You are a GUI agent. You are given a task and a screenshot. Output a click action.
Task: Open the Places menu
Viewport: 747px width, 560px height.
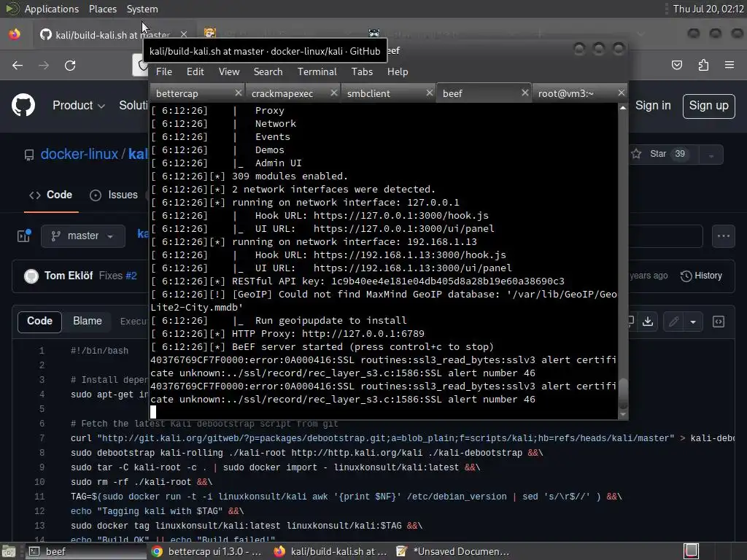click(x=102, y=9)
